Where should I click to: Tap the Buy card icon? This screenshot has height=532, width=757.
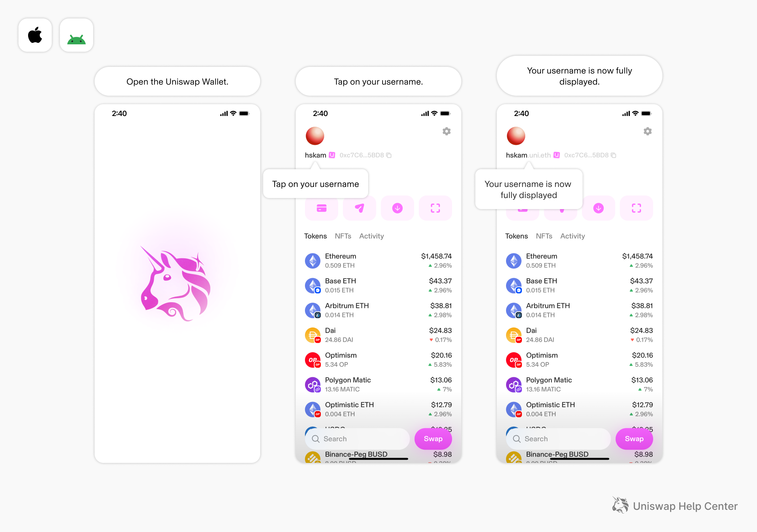point(321,211)
